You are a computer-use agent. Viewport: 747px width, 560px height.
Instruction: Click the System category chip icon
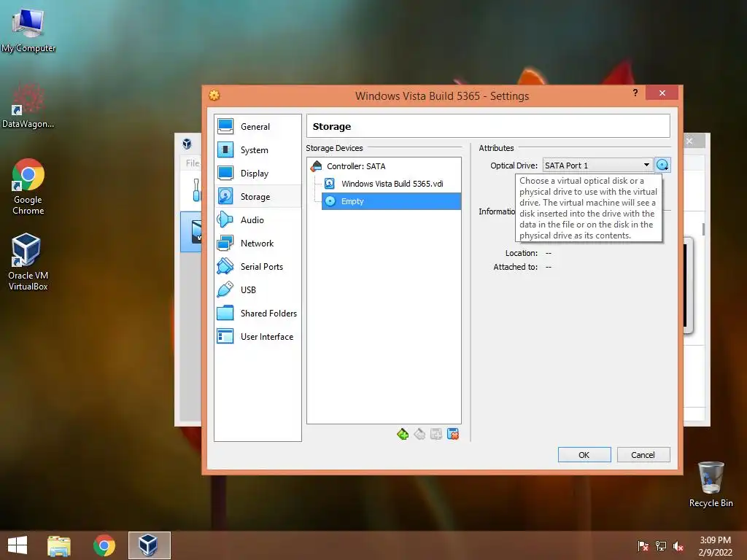(x=225, y=149)
